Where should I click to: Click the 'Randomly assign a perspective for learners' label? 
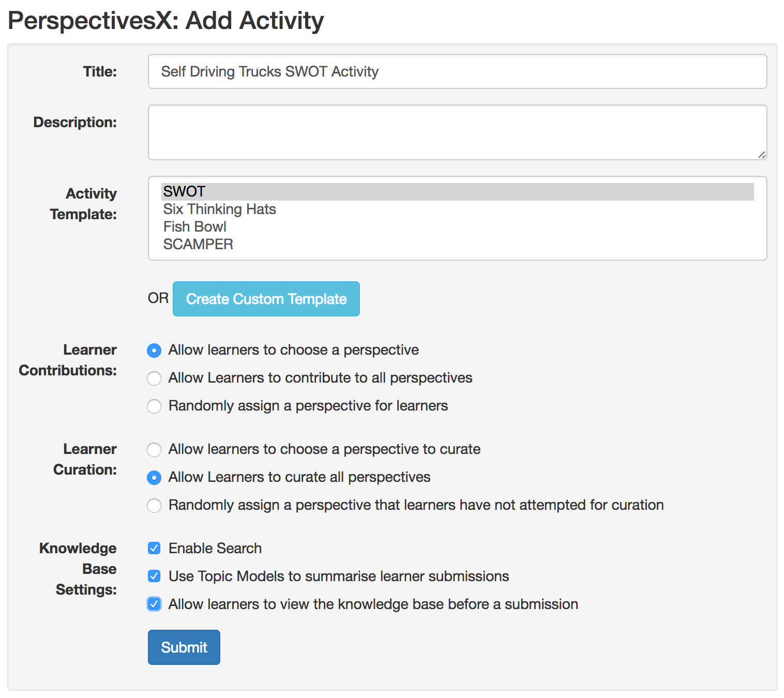[308, 406]
